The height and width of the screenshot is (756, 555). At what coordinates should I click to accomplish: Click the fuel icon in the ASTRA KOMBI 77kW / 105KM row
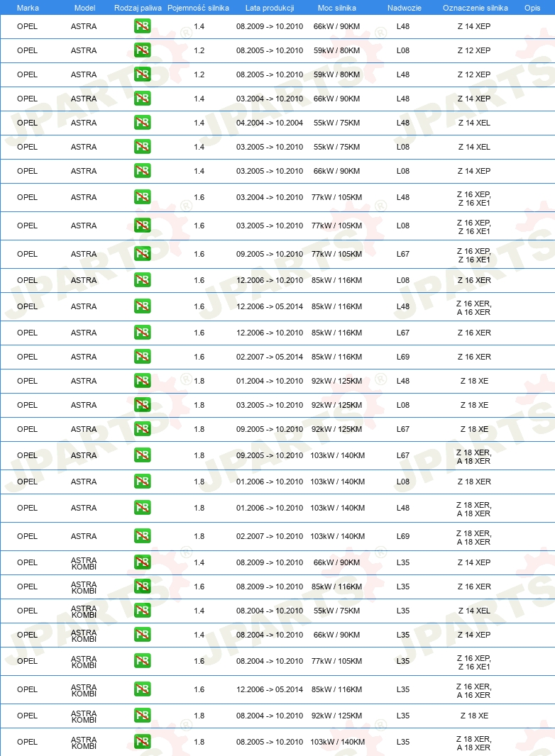143,661
